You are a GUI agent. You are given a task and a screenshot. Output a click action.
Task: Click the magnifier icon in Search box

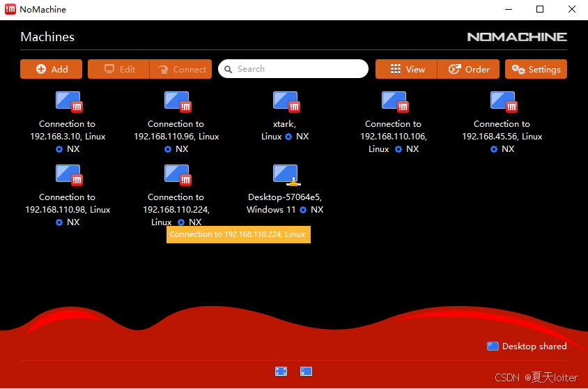pyautogui.click(x=228, y=70)
